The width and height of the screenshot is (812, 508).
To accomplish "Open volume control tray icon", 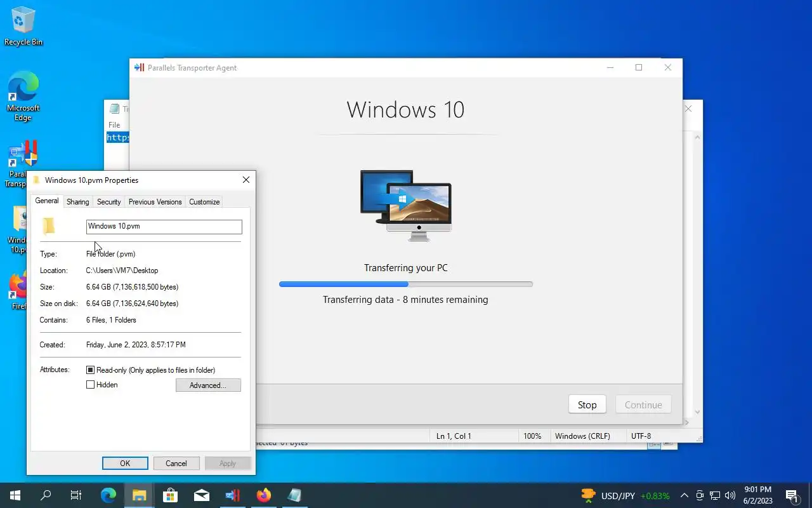I will (730, 495).
